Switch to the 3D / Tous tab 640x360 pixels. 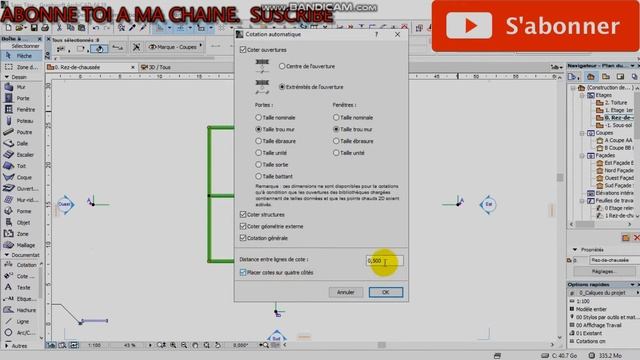coord(156,67)
